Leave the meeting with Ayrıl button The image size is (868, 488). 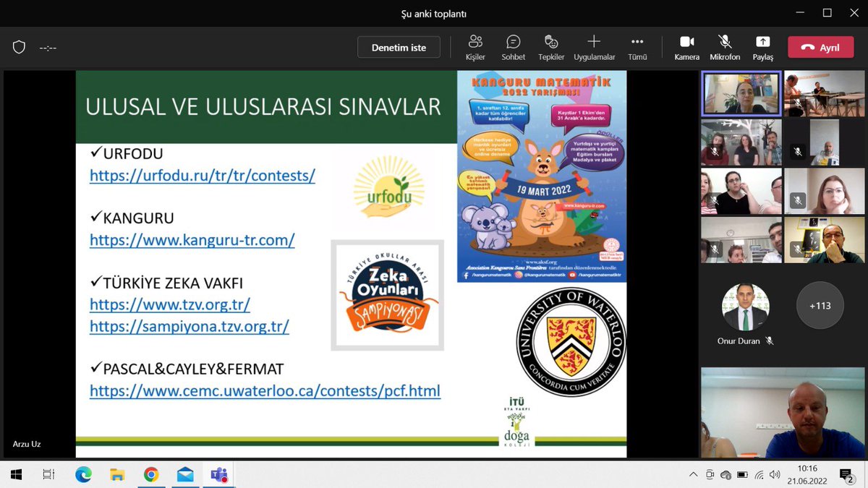point(820,48)
